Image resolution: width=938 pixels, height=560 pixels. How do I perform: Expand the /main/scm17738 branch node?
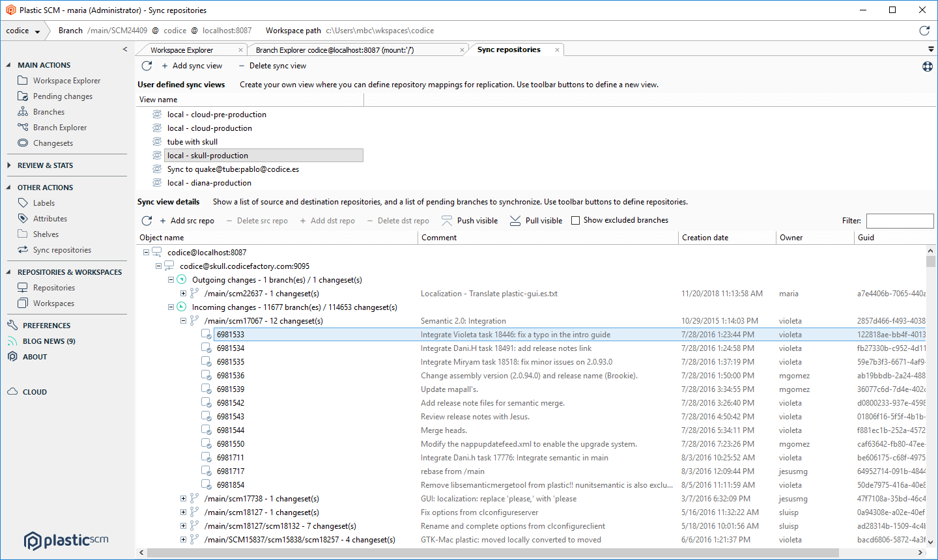183,499
